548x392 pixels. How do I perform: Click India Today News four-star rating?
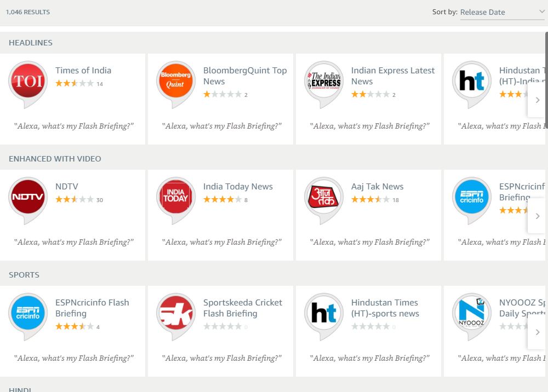point(222,200)
